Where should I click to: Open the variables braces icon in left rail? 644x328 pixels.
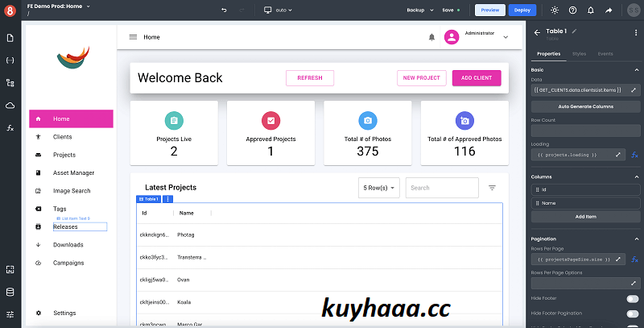click(10, 60)
